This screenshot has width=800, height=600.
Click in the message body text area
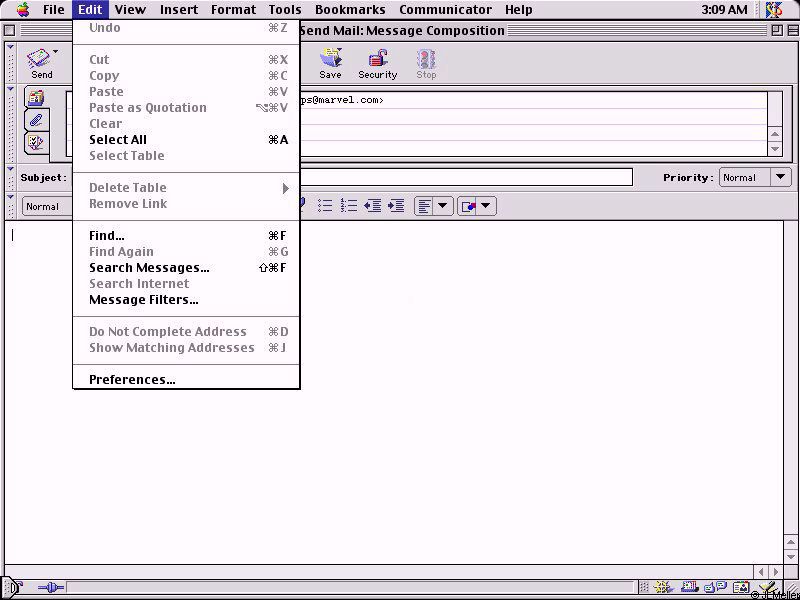[394, 392]
